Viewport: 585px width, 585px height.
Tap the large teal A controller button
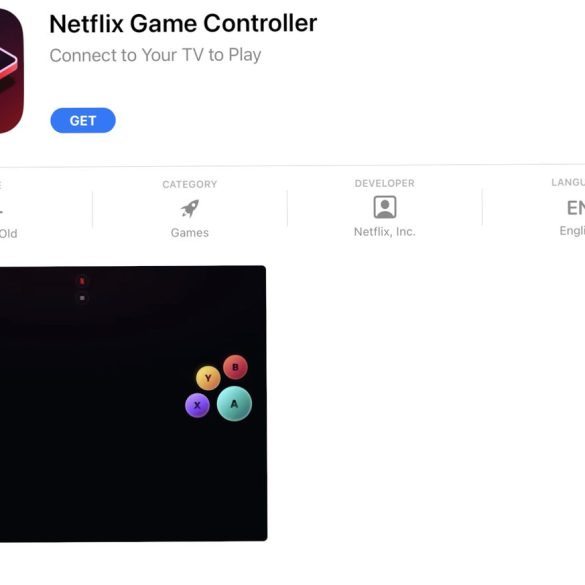tap(234, 404)
